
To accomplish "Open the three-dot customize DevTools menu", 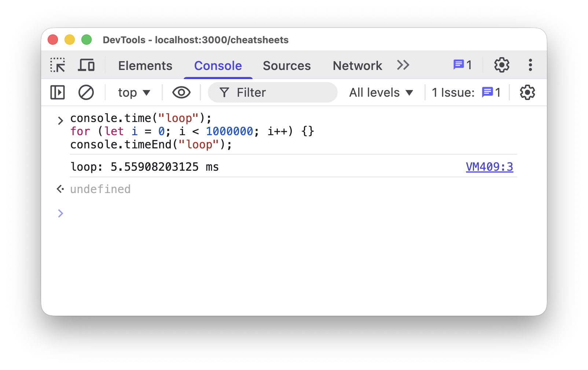I will point(530,65).
